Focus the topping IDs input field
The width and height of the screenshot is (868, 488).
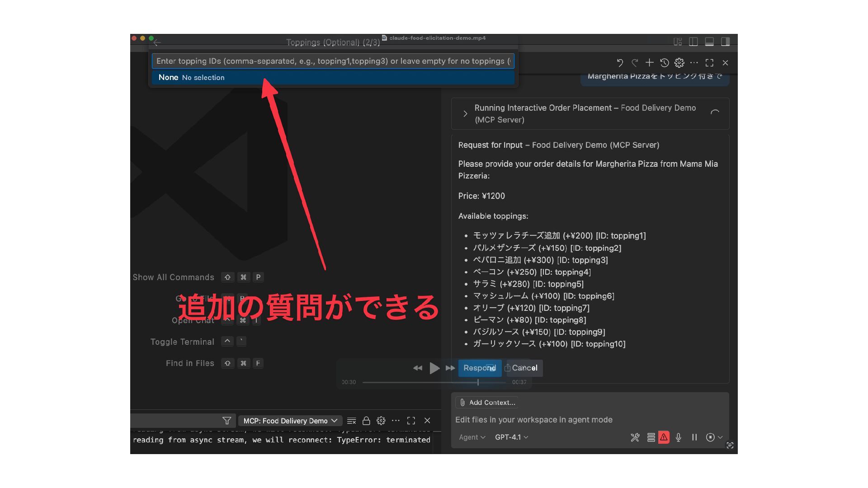[333, 61]
